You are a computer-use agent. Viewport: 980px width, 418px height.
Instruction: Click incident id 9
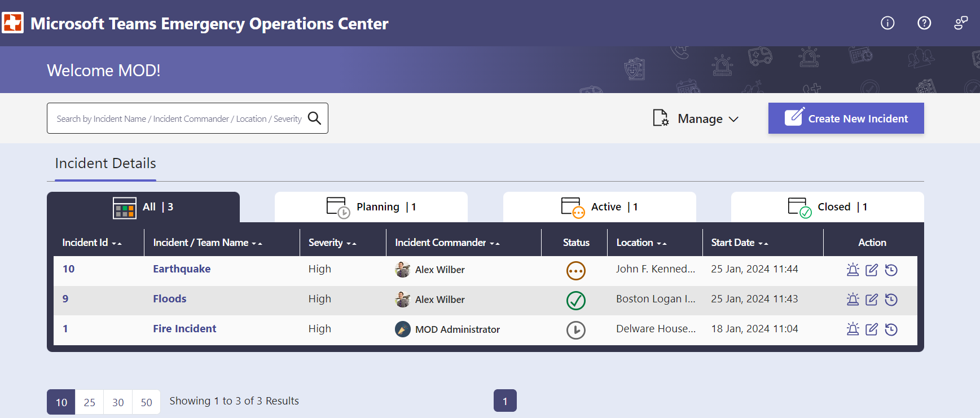click(65, 299)
